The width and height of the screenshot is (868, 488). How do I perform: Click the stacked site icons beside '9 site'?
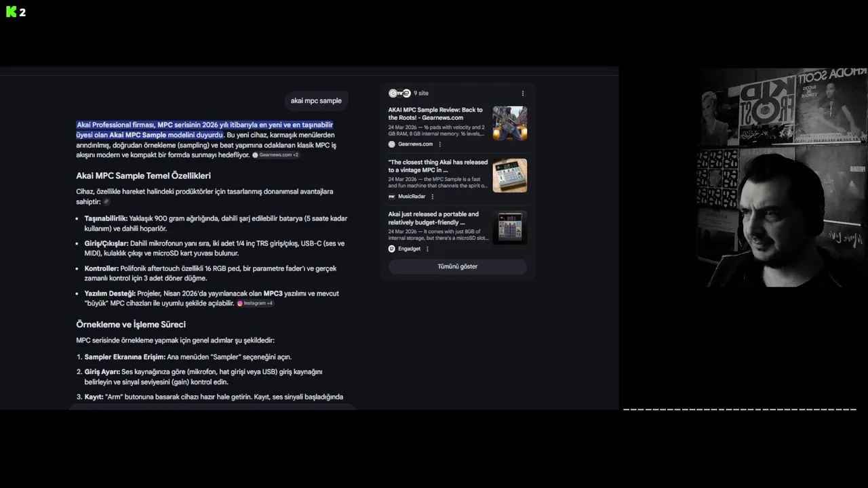click(399, 94)
